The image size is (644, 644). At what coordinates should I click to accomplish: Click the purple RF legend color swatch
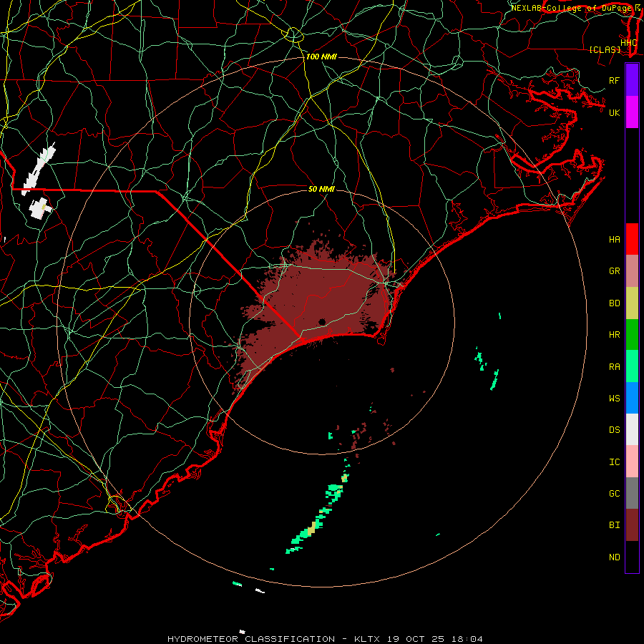pyautogui.click(x=632, y=80)
